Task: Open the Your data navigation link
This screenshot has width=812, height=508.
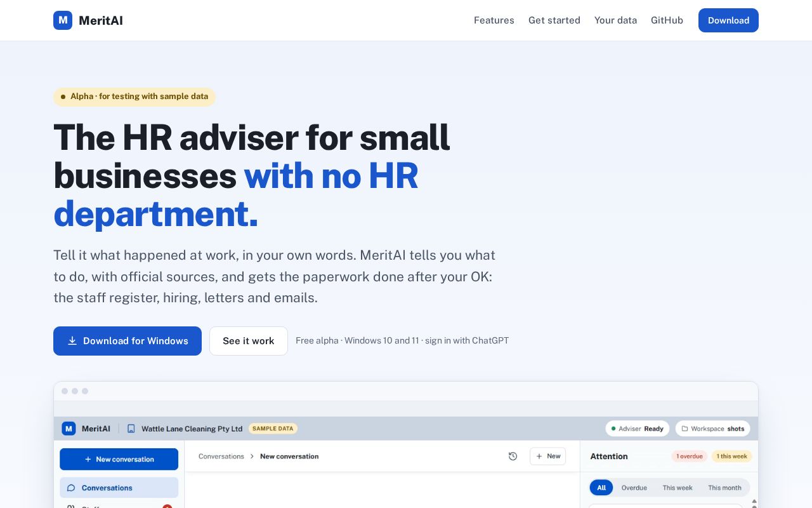Action: pos(615,20)
